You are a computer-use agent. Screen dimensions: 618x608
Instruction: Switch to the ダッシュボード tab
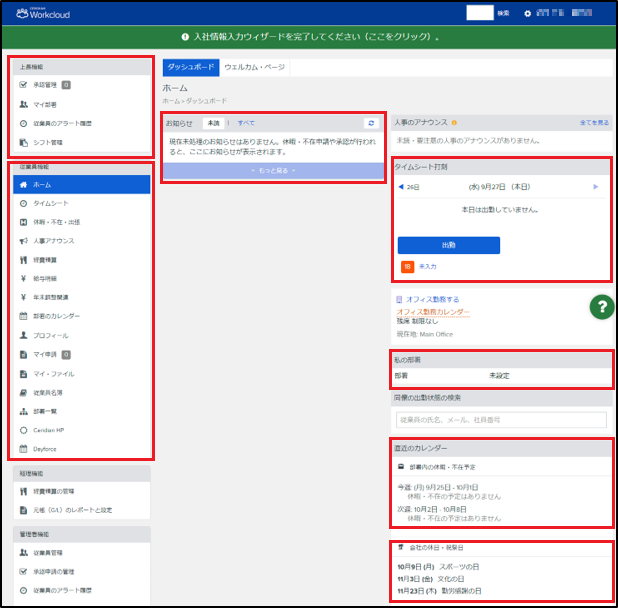point(191,67)
